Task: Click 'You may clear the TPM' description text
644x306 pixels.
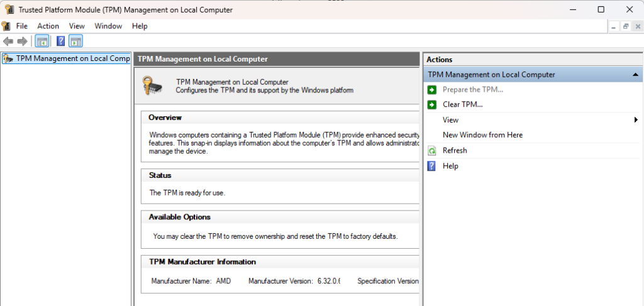Action: [275, 236]
